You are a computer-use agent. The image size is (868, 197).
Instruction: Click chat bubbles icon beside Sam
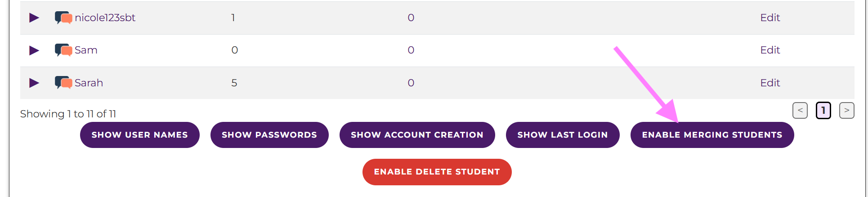coord(63,50)
